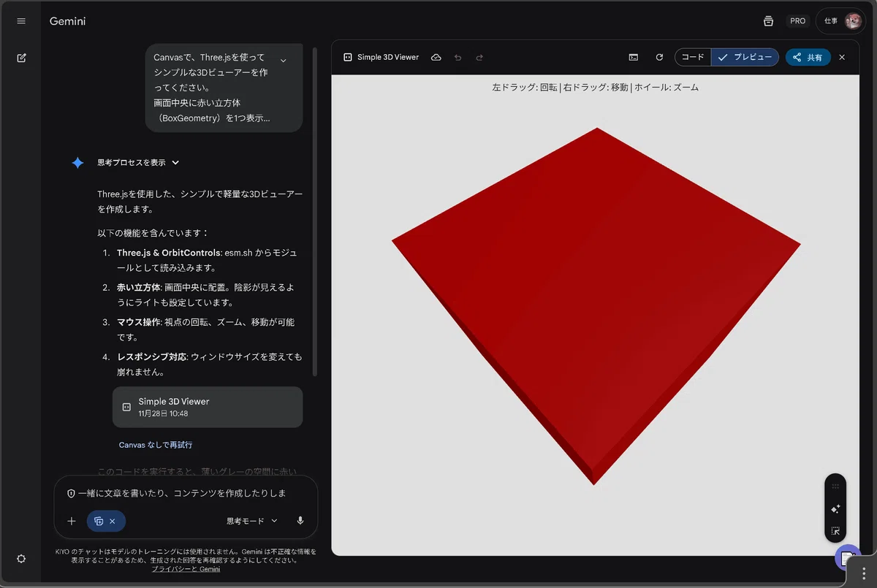Screen dimensions: 877x588
Task: Click the code icon beside Simple 3D Viewer title
Action: [x=348, y=57]
